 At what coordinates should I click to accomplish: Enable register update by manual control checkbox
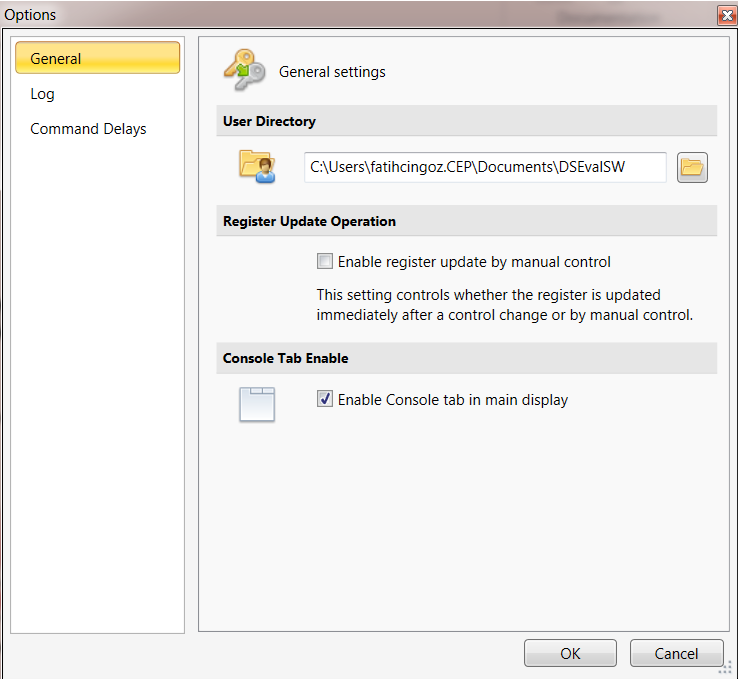coord(325,261)
